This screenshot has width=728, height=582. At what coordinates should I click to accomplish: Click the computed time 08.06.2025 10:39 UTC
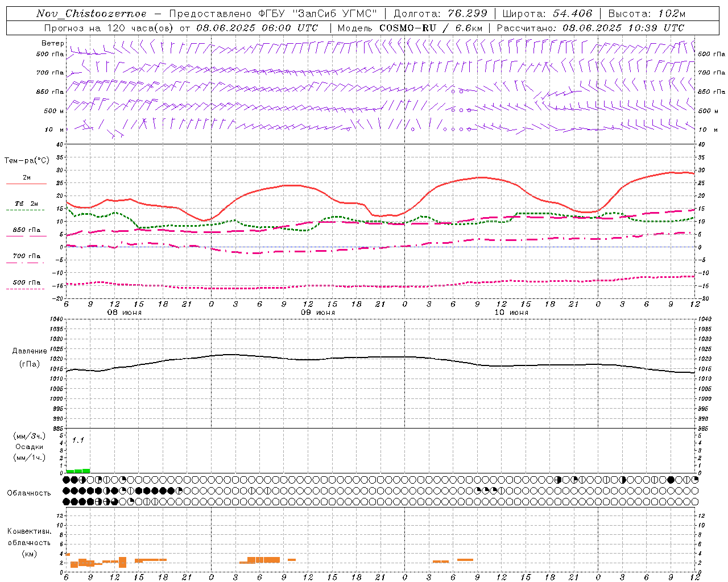[x=623, y=28]
